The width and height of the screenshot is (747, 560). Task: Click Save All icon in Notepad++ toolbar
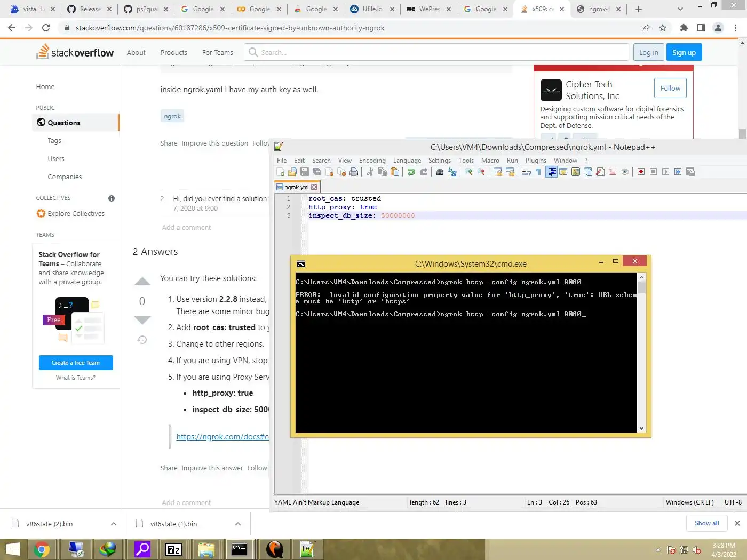317,172
